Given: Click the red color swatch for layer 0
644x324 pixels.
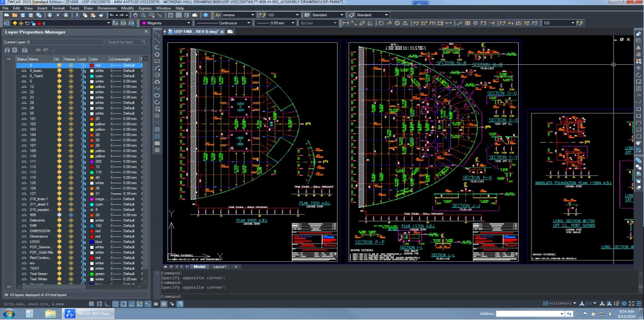Looking at the screenshot, I should click(x=91, y=65).
